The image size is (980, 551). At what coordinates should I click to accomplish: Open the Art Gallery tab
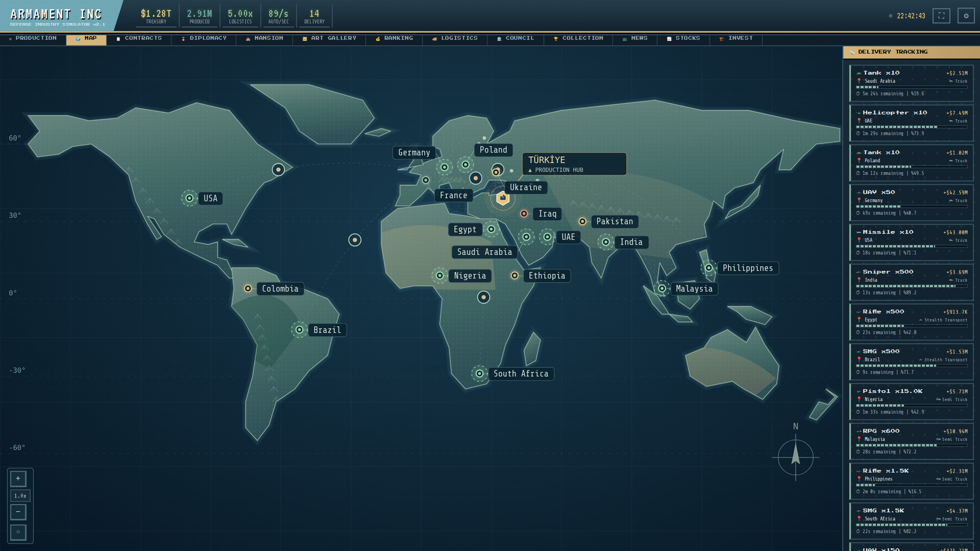click(329, 38)
